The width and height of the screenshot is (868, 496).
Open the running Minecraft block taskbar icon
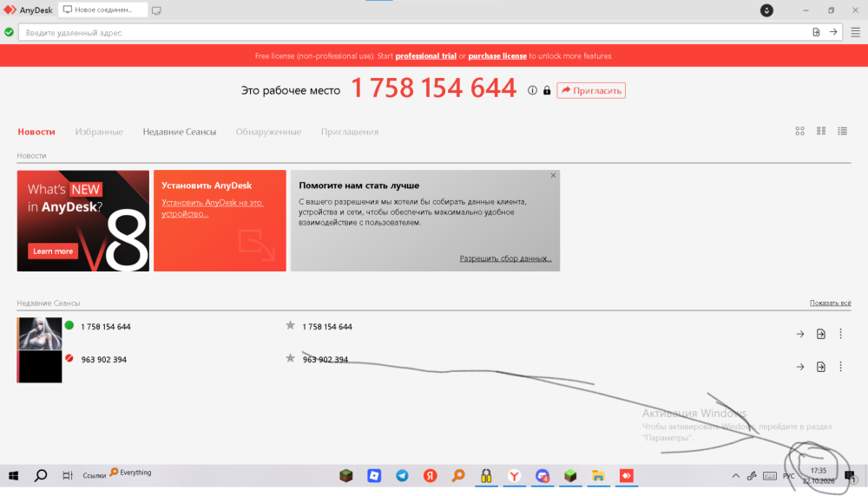[570, 475]
